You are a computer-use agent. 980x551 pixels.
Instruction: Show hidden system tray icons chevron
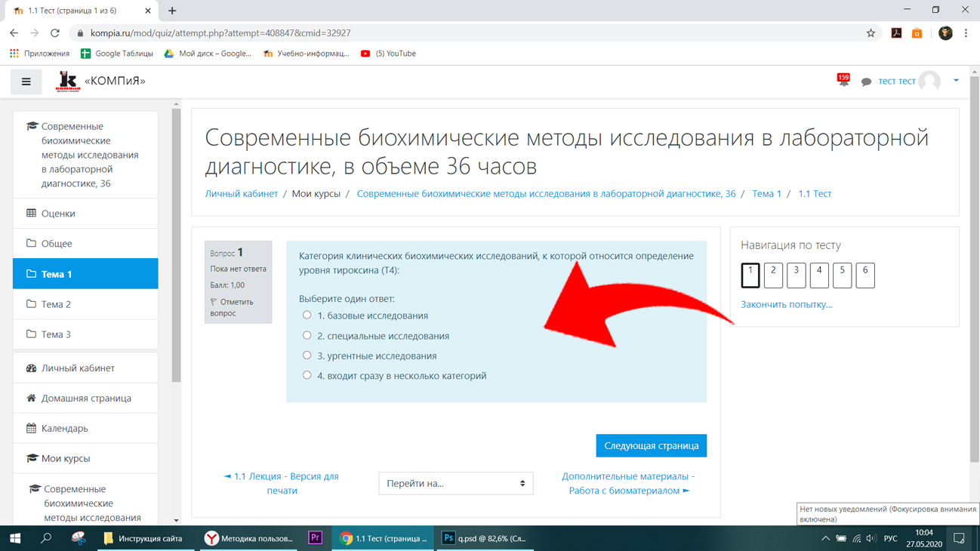824,538
